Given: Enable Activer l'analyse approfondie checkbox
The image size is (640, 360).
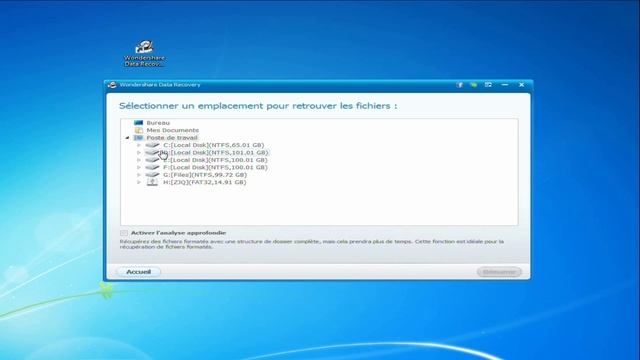Looking at the screenshot, I should click(124, 233).
